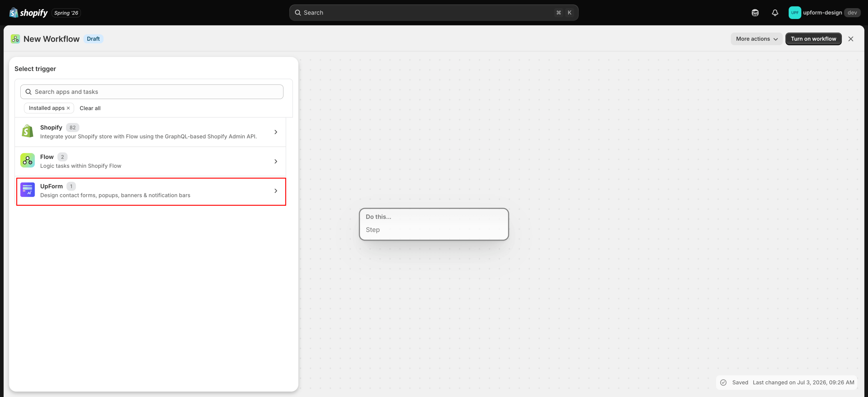Focus the top Search bar
The width and height of the screenshot is (868, 397).
[x=434, y=13]
